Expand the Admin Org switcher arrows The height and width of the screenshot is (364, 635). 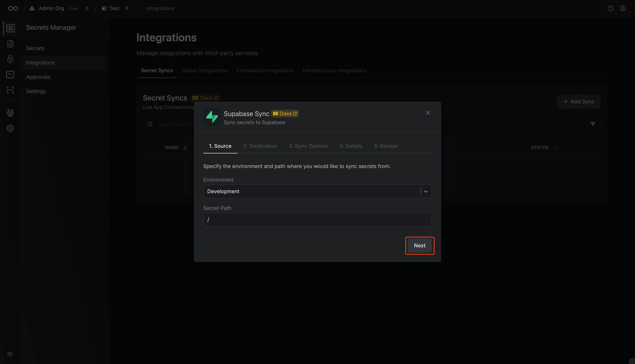pyautogui.click(x=87, y=8)
